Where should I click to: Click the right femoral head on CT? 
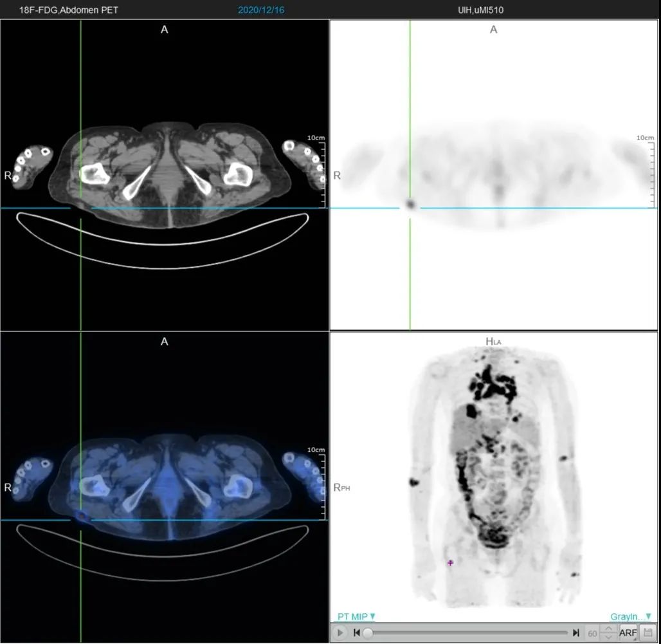(94, 174)
